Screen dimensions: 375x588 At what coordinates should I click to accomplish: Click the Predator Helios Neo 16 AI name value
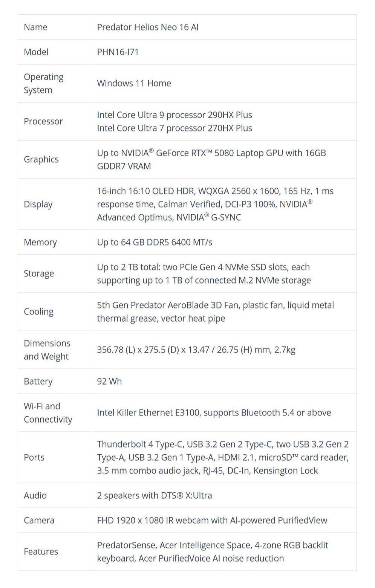(x=147, y=27)
